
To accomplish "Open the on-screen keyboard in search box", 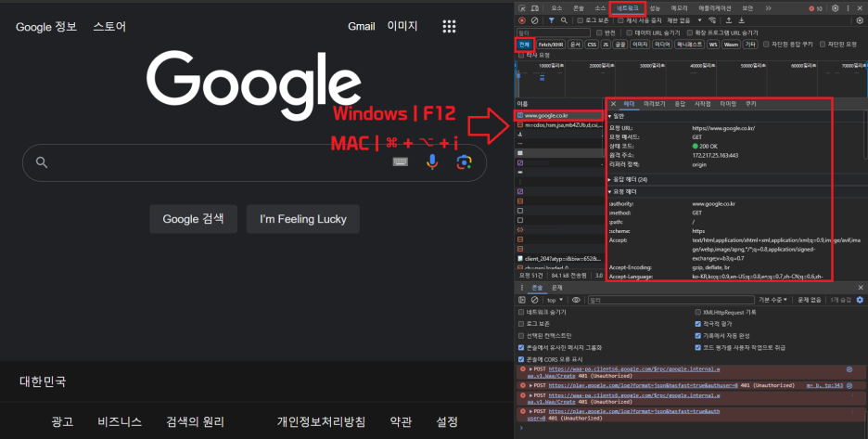I will [401, 161].
